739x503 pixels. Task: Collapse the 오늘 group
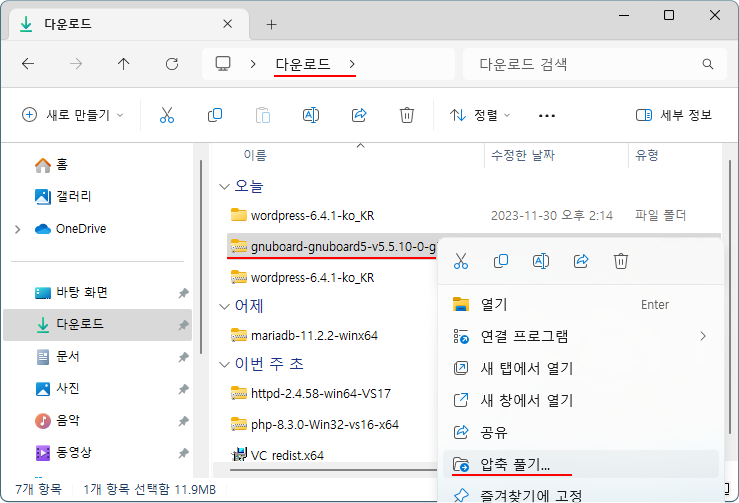click(x=224, y=187)
